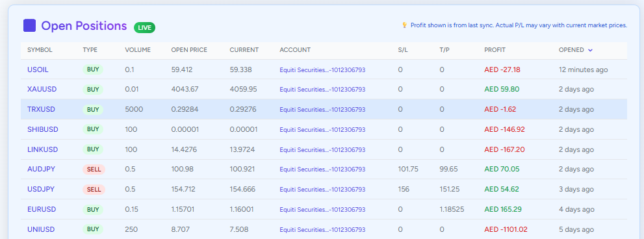This screenshot has height=239, width=644.
Task: Click the current price 154.666
Action: pos(242,189)
